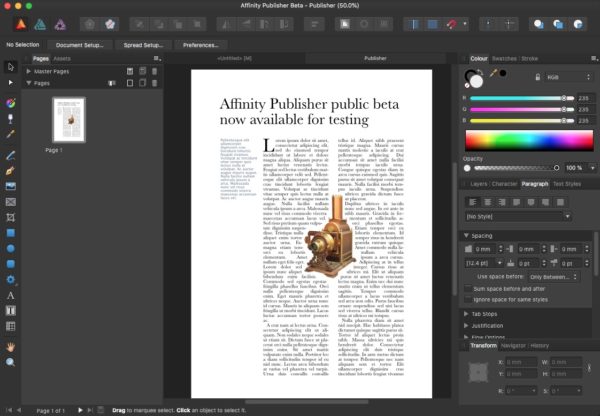Select the Vector Crop tool
The image size is (600, 416).
tap(11, 217)
